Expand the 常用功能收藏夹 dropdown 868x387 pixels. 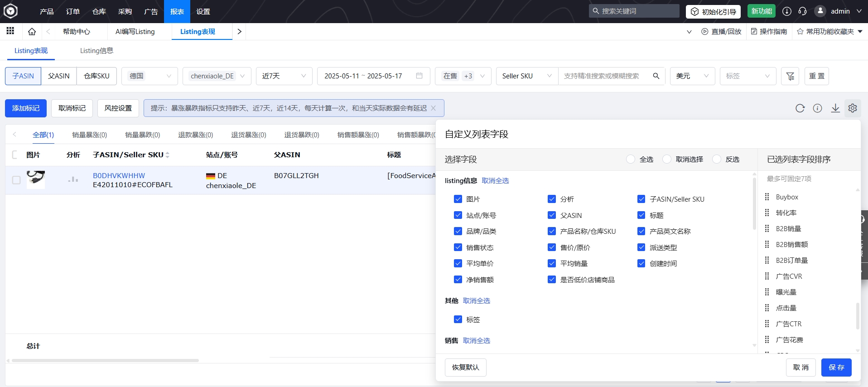(860, 31)
